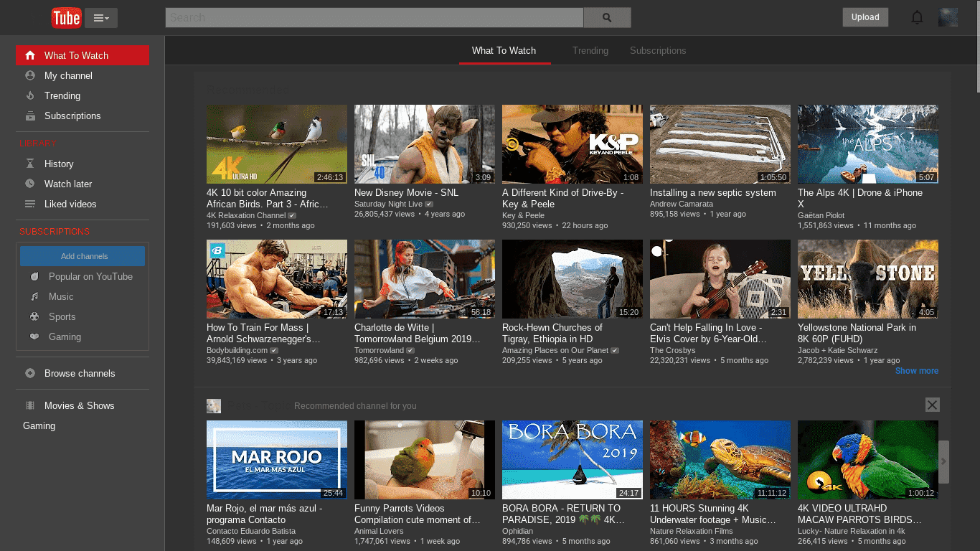Image resolution: width=980 pixels, height=551 pixels.
Task: Toggle the guide menu hamburger button
Action: (101, 18)
